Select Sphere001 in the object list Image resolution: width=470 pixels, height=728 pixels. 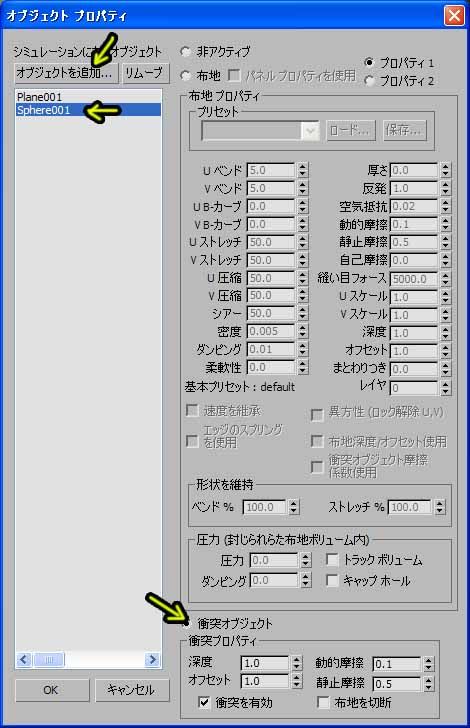point(88,110)
